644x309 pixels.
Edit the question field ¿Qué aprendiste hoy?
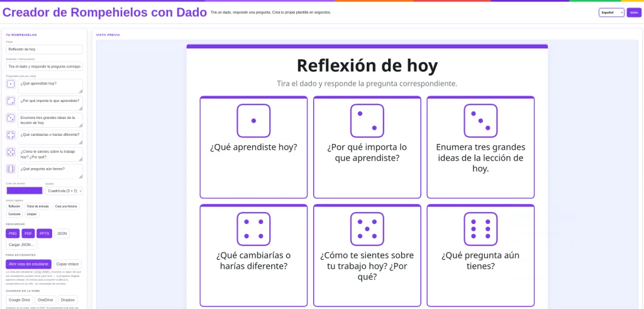pos(50,86)
